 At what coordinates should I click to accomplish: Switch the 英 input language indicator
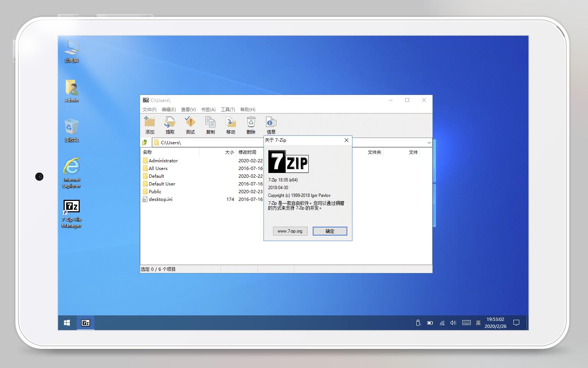point(478,323)
